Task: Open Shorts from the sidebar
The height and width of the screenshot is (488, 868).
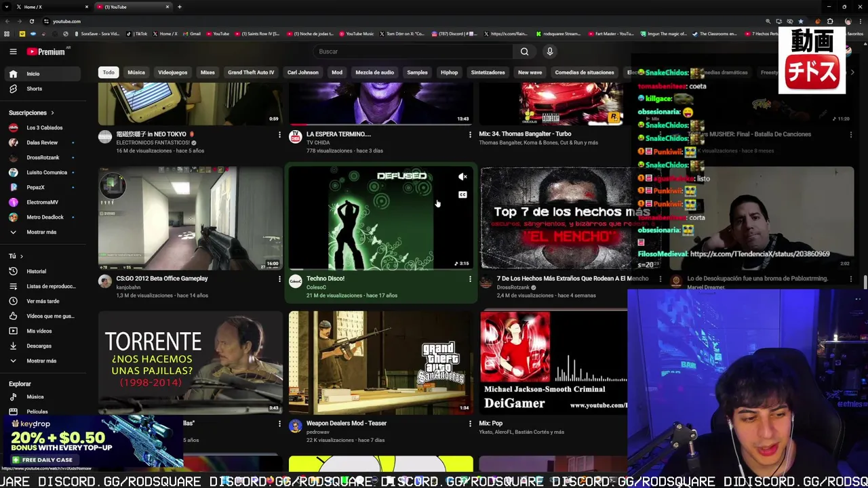Action: coord(42,89)
